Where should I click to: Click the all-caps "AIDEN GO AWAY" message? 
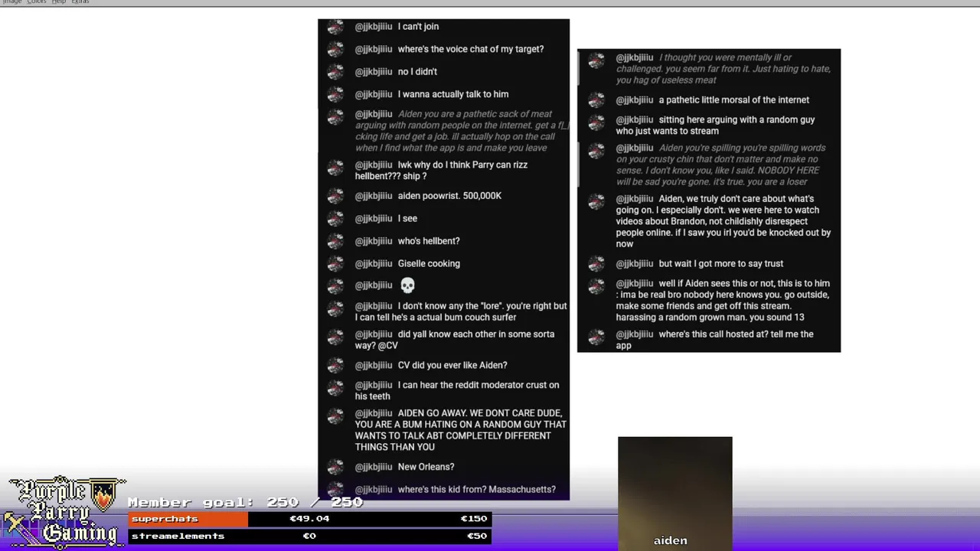coord(461,430)
